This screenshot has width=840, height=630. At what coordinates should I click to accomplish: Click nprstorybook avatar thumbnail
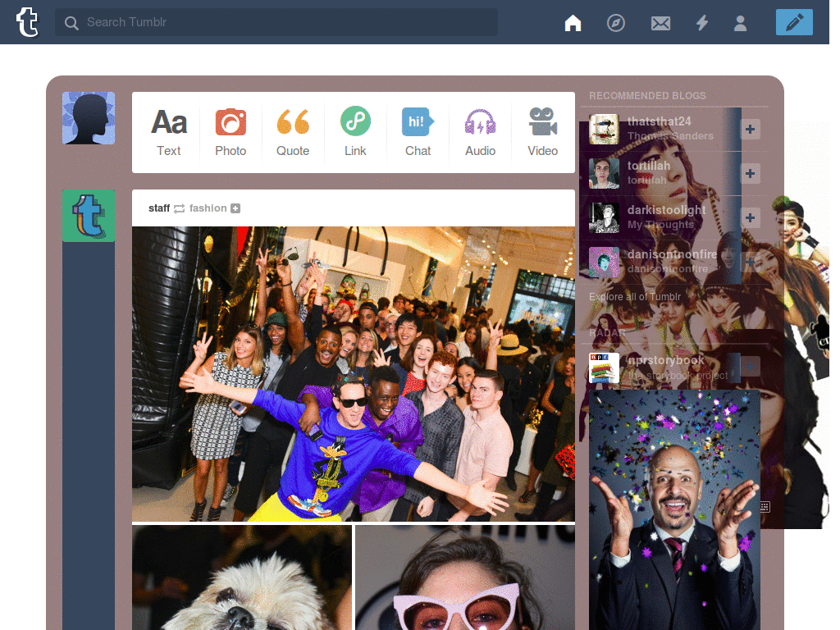pyautogui.click(x=604, y=367)
